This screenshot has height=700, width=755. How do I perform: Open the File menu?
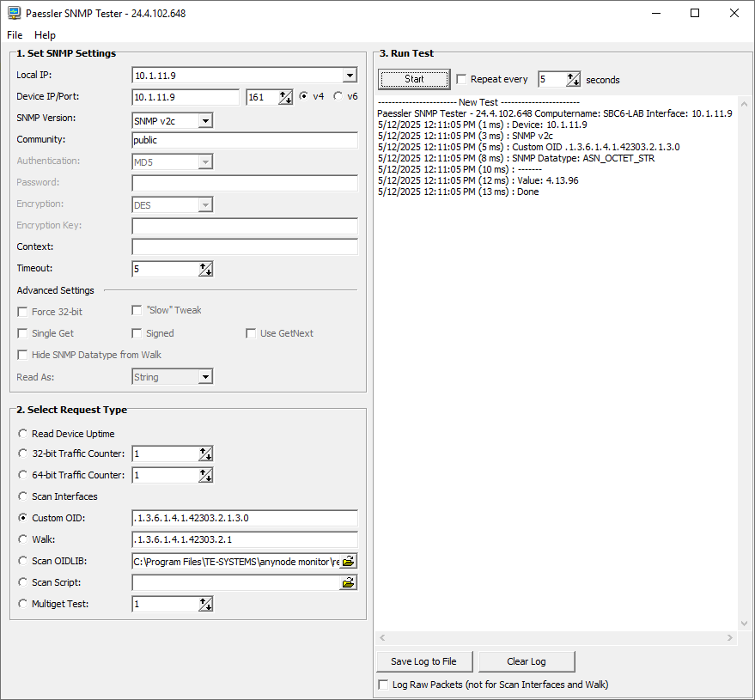(14, 35)
